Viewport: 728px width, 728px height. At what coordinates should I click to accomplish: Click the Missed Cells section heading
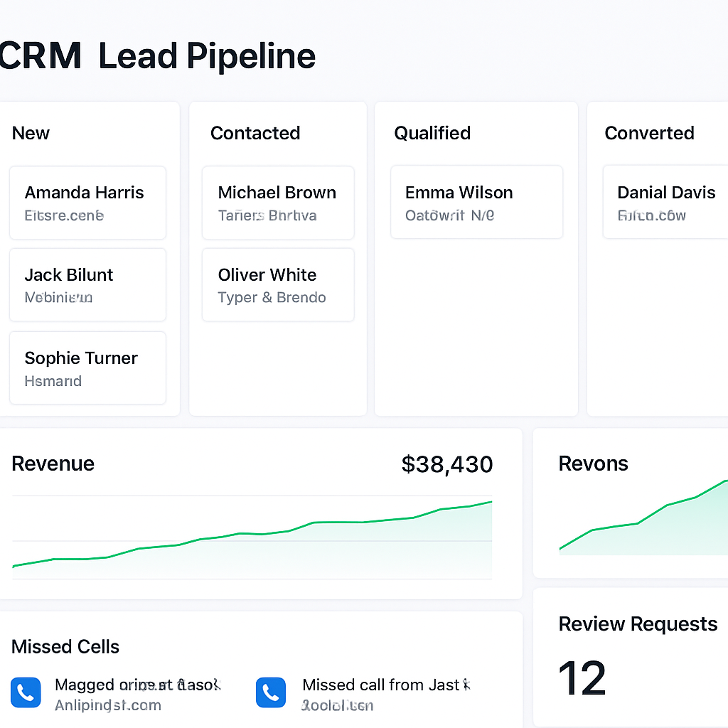pyautogui.click(x=65, y=647)
